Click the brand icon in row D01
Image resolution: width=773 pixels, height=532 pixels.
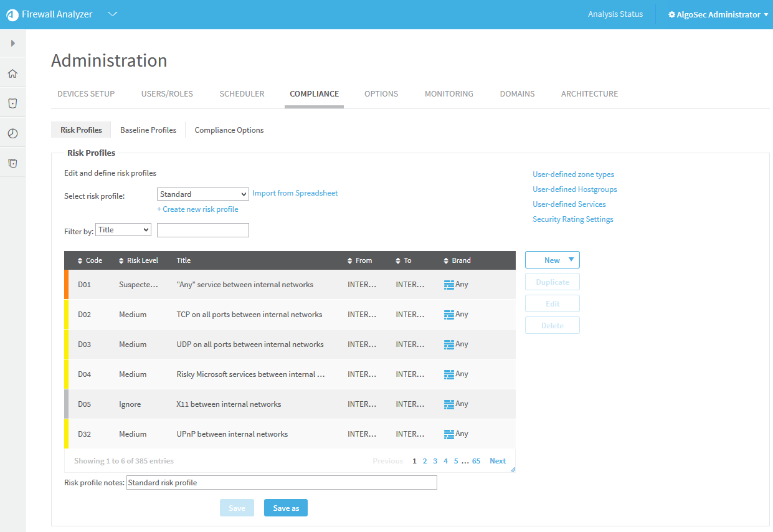point(448,285)
